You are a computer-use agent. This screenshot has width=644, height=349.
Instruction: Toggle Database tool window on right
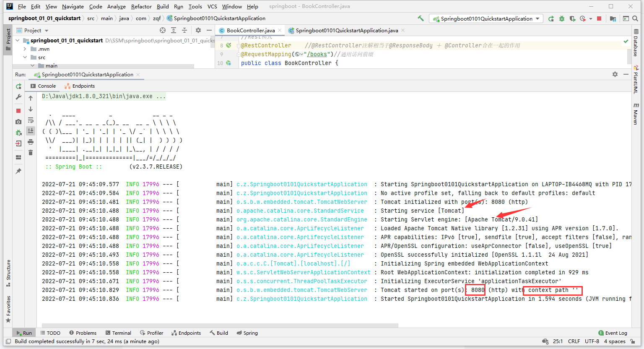636,43
